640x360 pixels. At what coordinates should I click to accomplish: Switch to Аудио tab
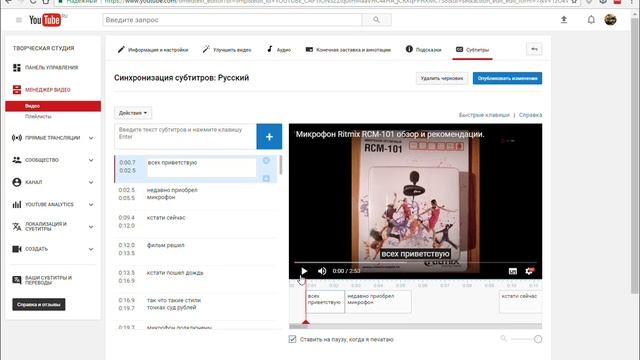(x=279, y=50)
